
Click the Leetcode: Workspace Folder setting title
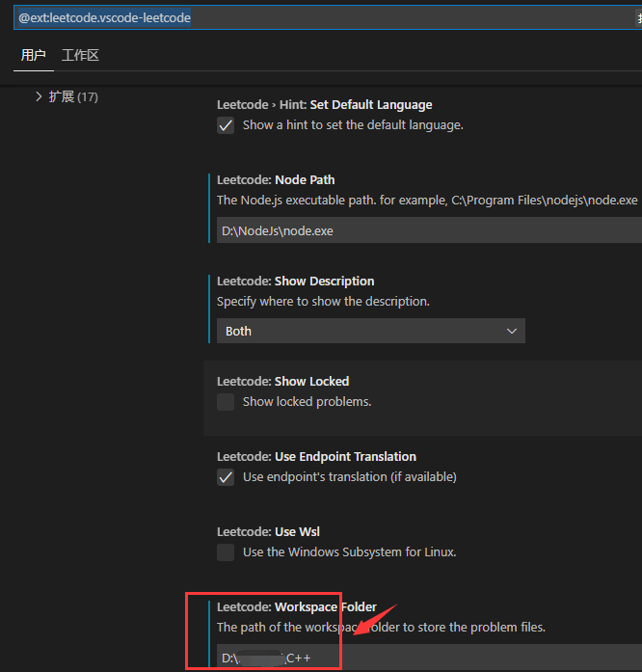(x=296, y=606)
